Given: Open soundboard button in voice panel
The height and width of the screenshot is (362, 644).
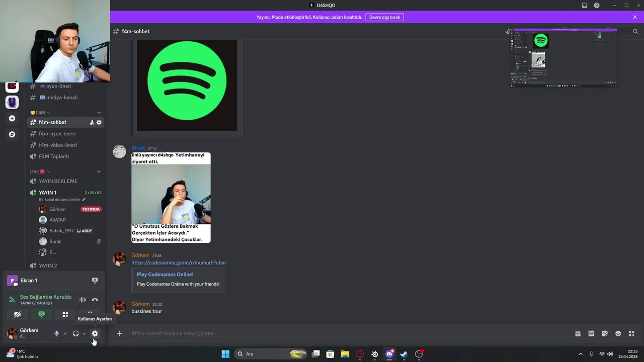Looking at the screenshot, I should tap(90, 313).
